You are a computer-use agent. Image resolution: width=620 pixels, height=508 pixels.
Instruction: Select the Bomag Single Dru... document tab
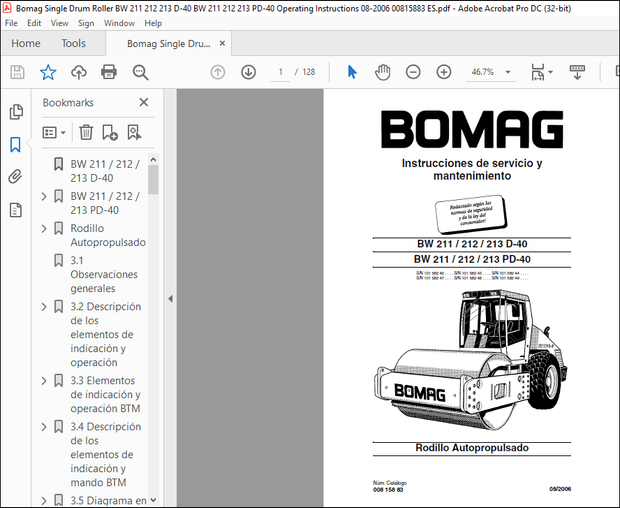click(169, 44)
